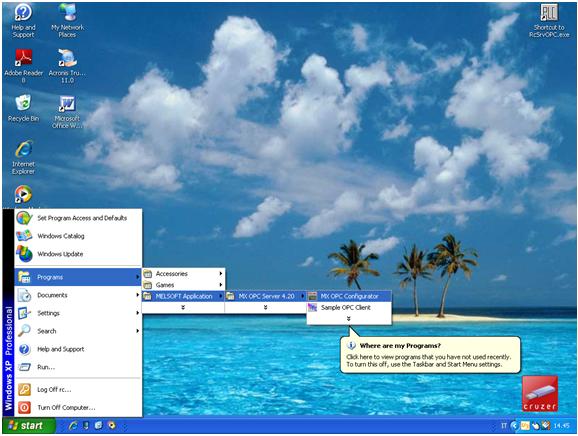
Task: Select the Help and Support desktop icon
Action: tap(23, 21)
